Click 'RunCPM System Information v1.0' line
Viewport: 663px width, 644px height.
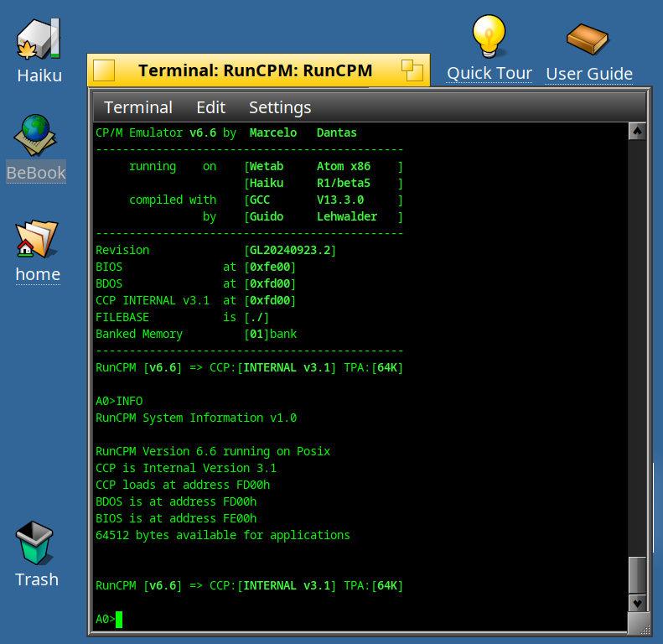click(196, 418)
